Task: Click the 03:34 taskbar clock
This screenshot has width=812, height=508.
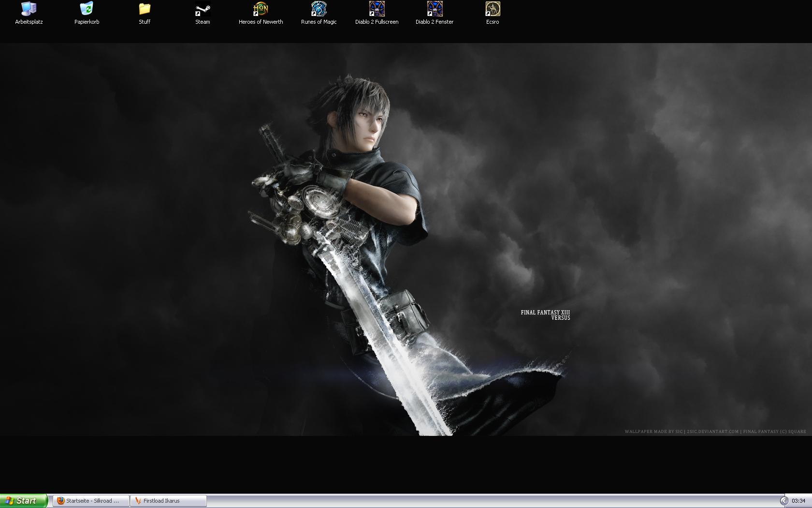Action: click(x=798, y=501)
